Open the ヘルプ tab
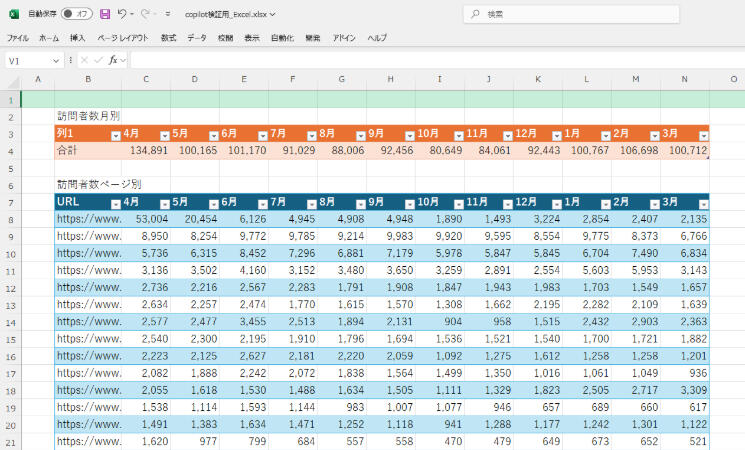The height and width of the screenshot is (450, 745). pyautogui.click(x=377, y=38)
